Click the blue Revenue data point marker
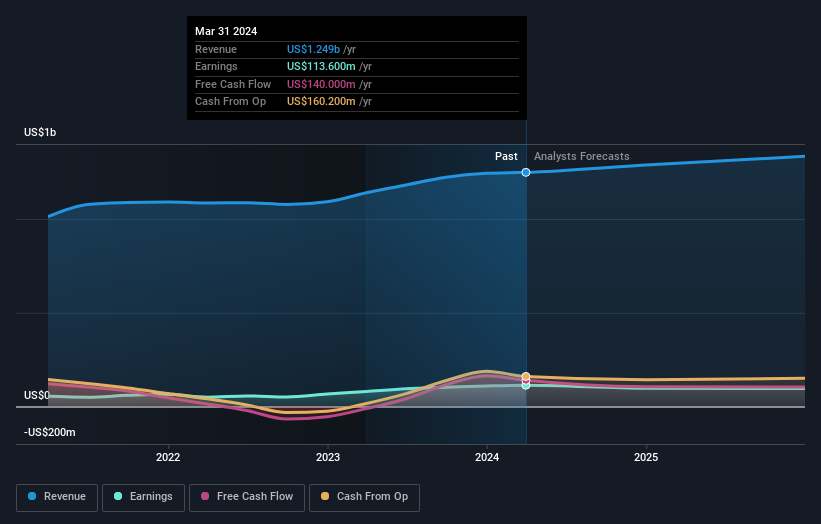 click(x=526, y=172)
